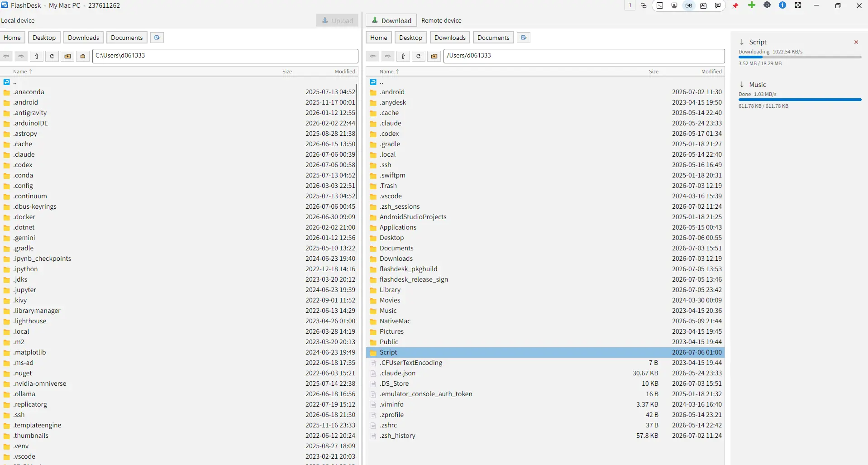Click the red pin icon

(736, 5)
